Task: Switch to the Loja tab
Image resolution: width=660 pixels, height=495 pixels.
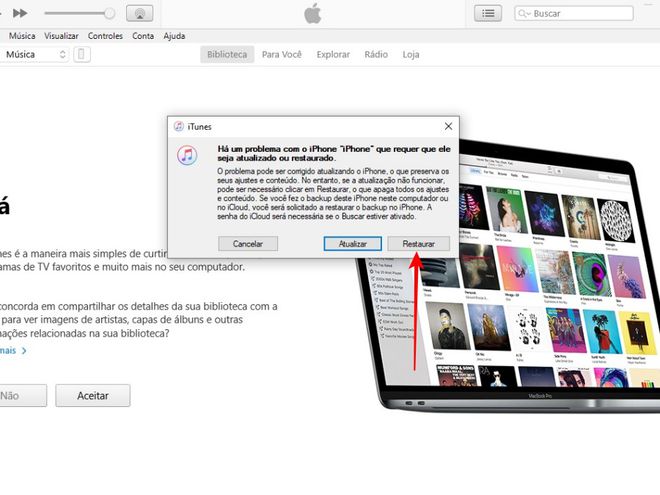Action: [x=411, y=54]
